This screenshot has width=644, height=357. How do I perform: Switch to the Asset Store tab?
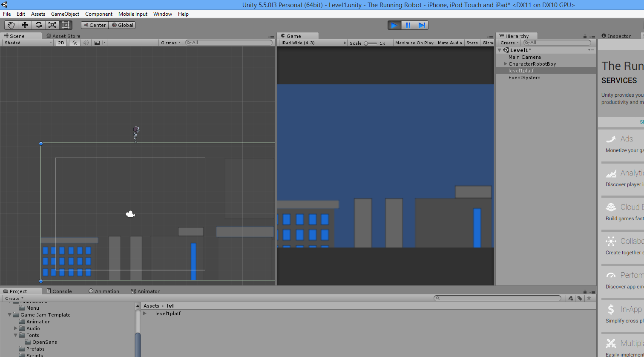click(63, 36)
